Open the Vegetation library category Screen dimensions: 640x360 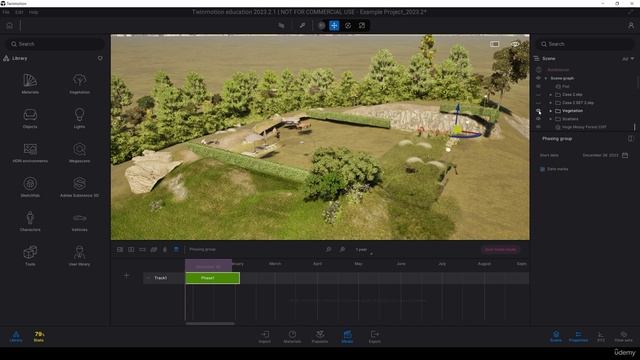pyautogui.click(x=79, y=84)
